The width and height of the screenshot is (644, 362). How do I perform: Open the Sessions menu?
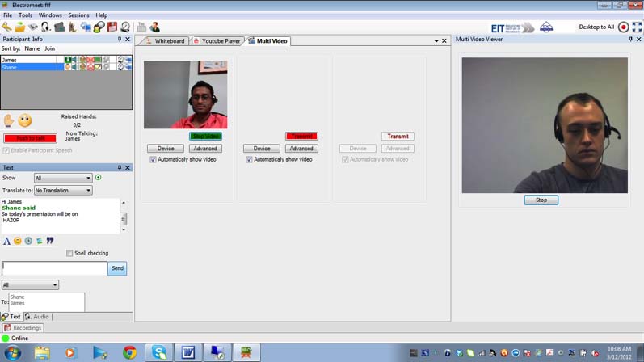[x=78, y=15]
